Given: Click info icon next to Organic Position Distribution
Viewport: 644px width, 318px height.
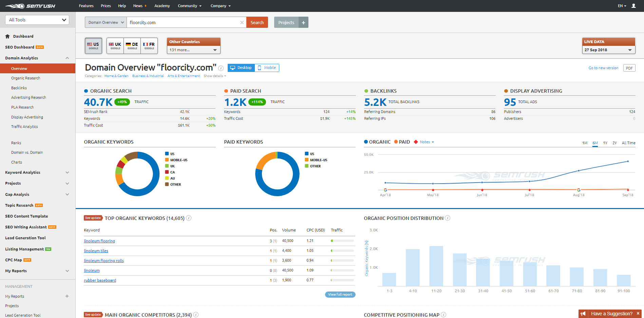Looking at the screenshot, I should point(448,218).
